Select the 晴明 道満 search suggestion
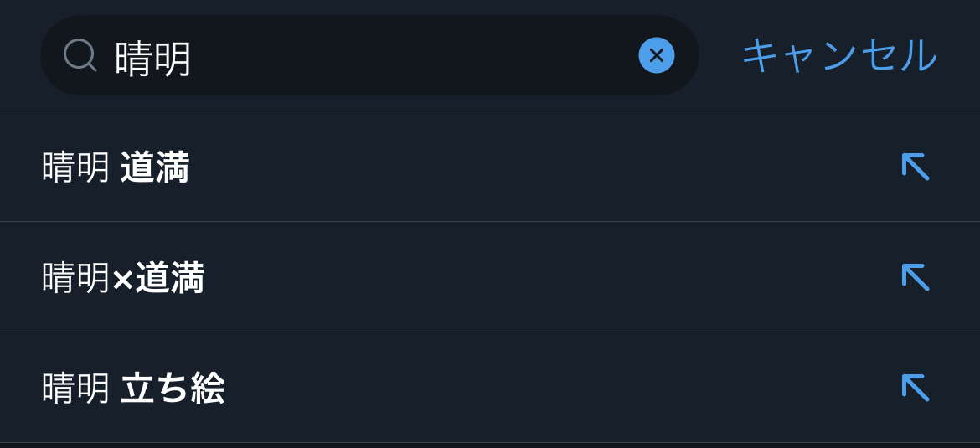 click(x=116, y=167)
